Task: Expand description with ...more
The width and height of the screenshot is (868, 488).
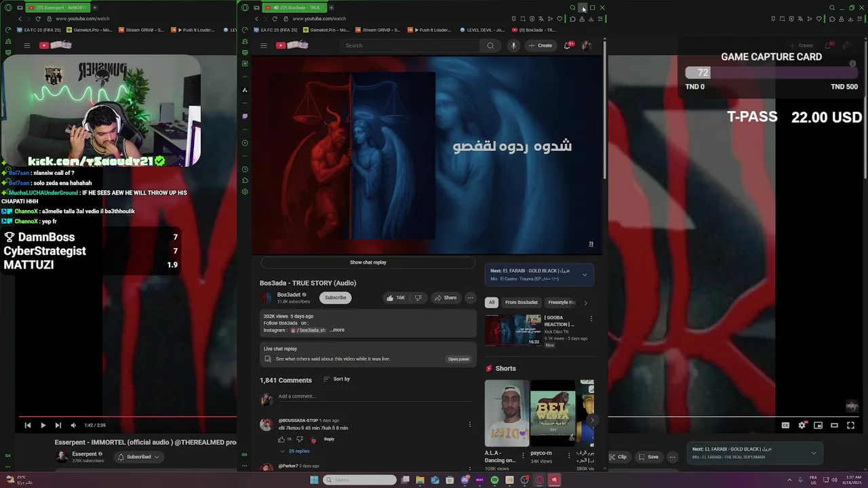Action: click(337, 330)
